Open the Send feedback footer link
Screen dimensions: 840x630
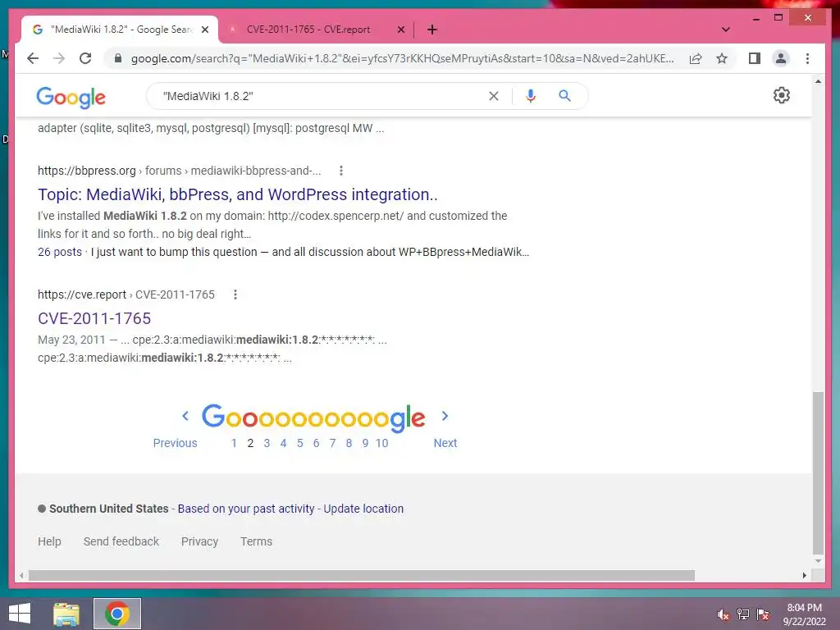(121, 541)
